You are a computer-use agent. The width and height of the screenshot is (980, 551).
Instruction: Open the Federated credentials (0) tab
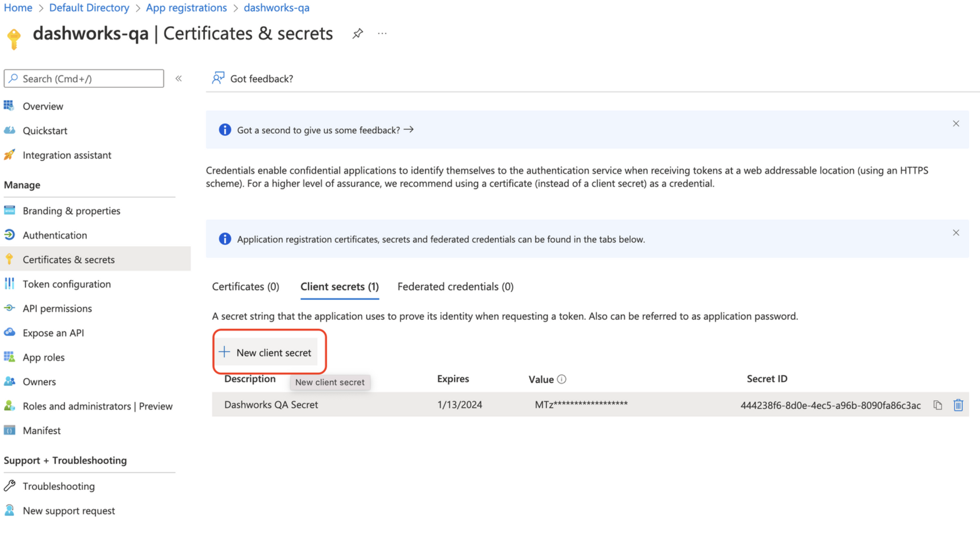coord(455,287)
